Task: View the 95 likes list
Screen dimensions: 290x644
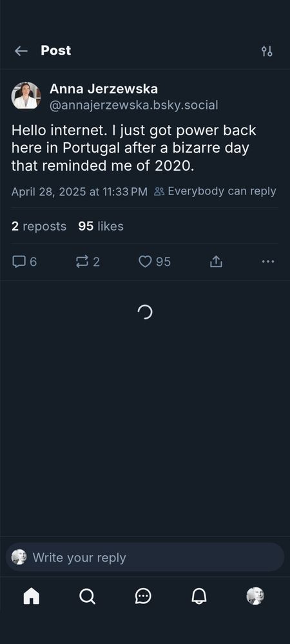Action: pos(101,226)
